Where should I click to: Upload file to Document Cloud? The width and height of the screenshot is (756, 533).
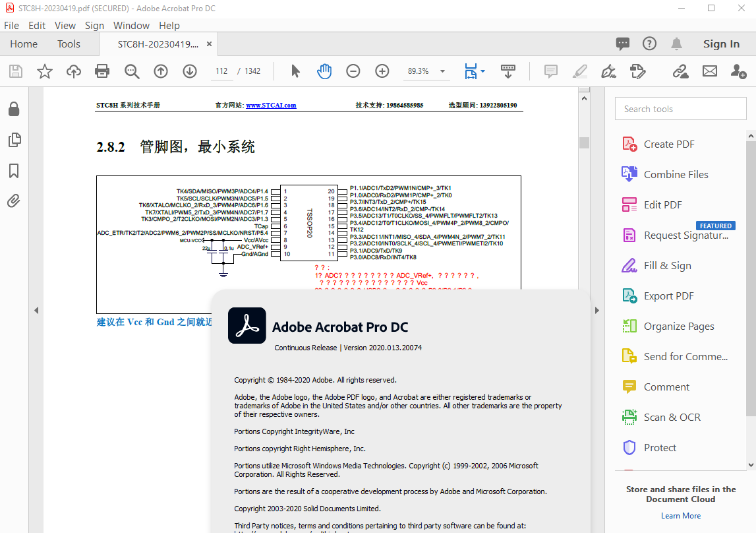74,71
